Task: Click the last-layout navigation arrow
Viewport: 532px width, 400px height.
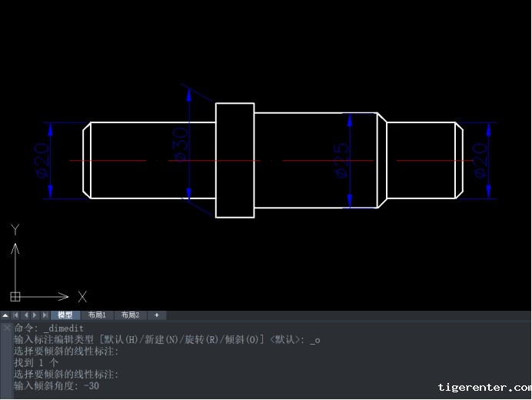Action: coord(45,315)
